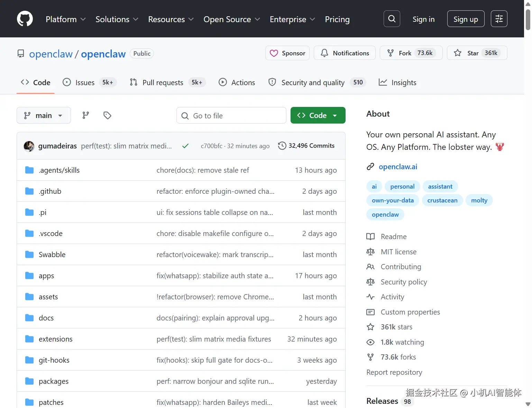This screenshot has width=532, height=408.
Task: Expand the Resources menu
Action: [x=171, y=19]
